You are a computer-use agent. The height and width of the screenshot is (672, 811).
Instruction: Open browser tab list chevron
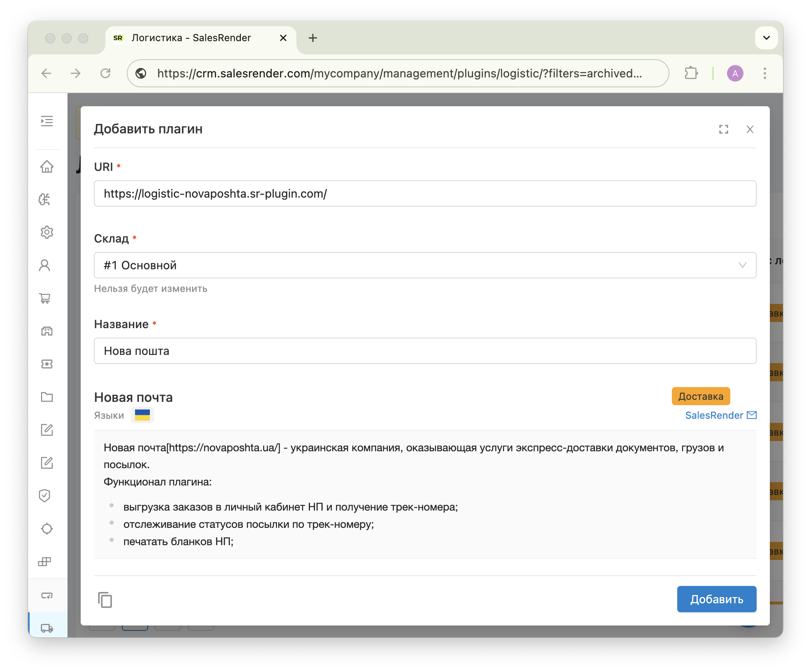pos(766,38)
